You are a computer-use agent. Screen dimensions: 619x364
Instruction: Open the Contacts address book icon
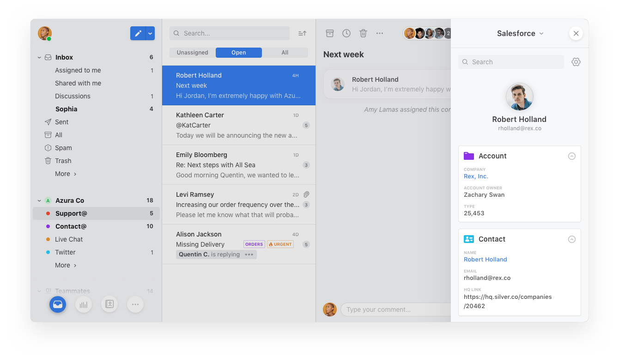tap(109, 304)
